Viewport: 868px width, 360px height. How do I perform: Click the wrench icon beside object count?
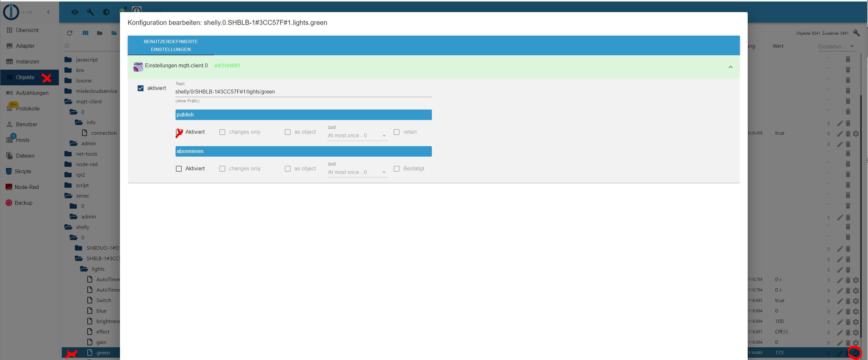coord(856,33)
